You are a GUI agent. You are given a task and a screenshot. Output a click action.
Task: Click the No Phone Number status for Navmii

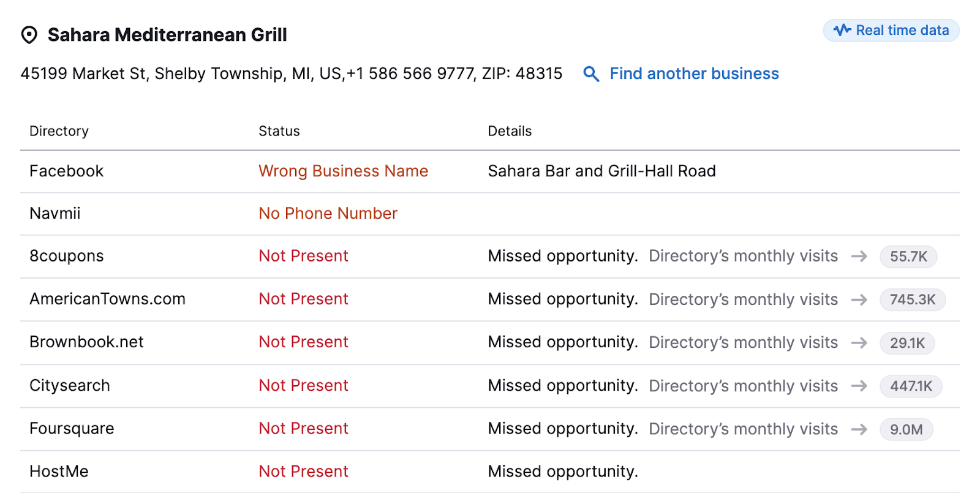pyautogui.click(x=328, y=213)
